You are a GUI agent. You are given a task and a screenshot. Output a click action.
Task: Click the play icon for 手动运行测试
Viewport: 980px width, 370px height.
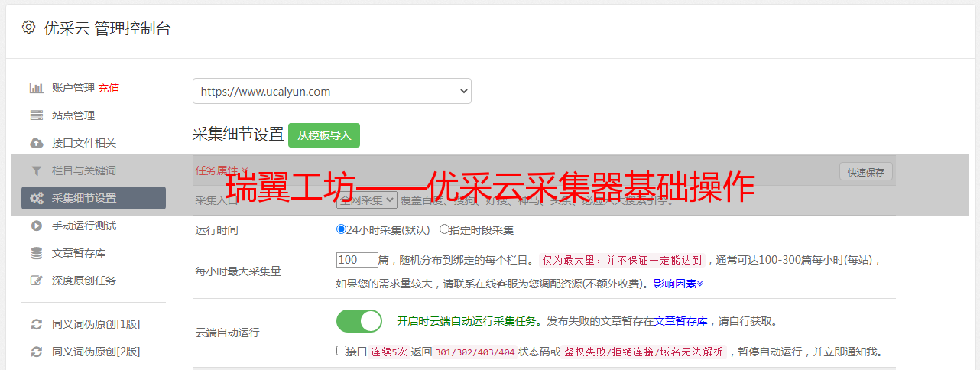click(x=36, y=226)
